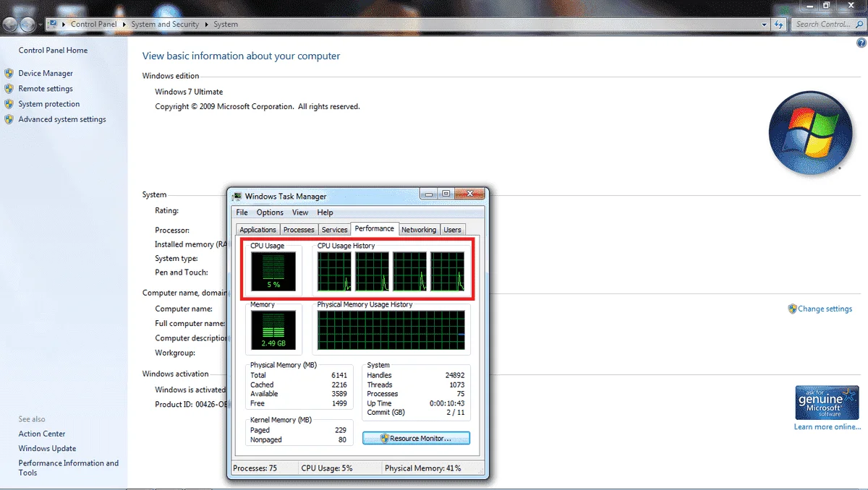
Task: Click the Up Time value 0:00:10:43
Action: pos(446,403)
